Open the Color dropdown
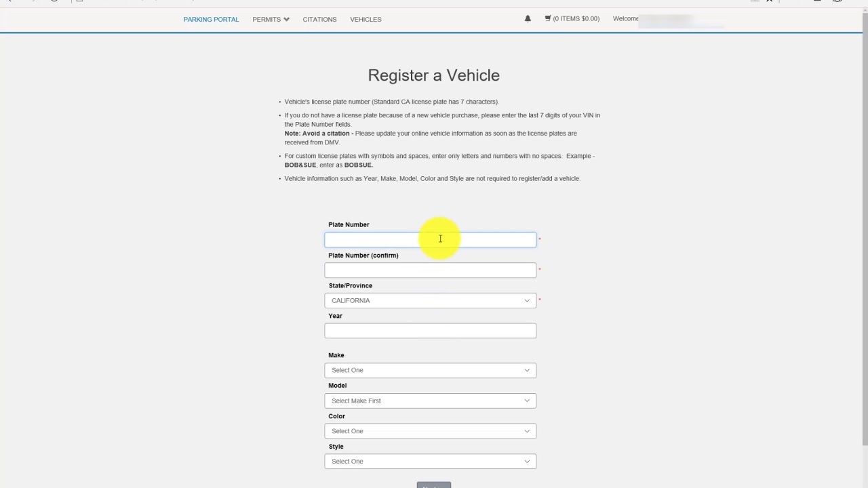Image resolution: width=868 pixels, height=488 pixels. [430, 431]
